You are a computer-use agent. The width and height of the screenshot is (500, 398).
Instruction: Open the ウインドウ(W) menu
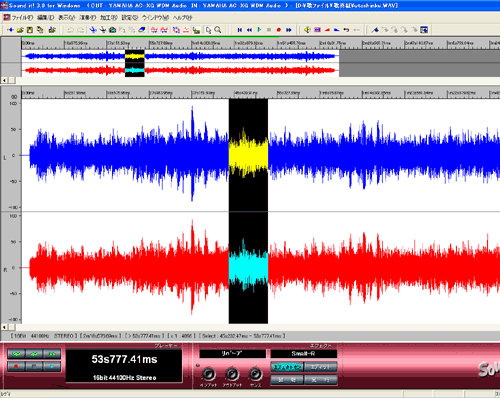(155, 18)
